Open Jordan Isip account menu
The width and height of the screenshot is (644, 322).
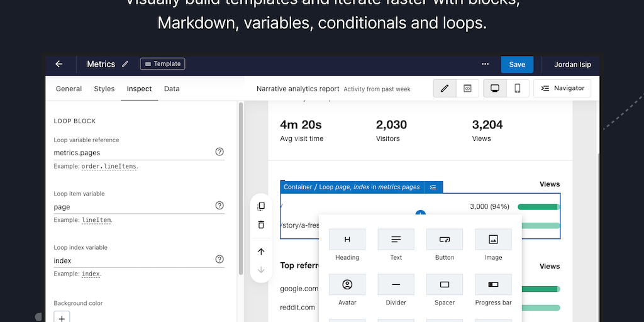572,65
